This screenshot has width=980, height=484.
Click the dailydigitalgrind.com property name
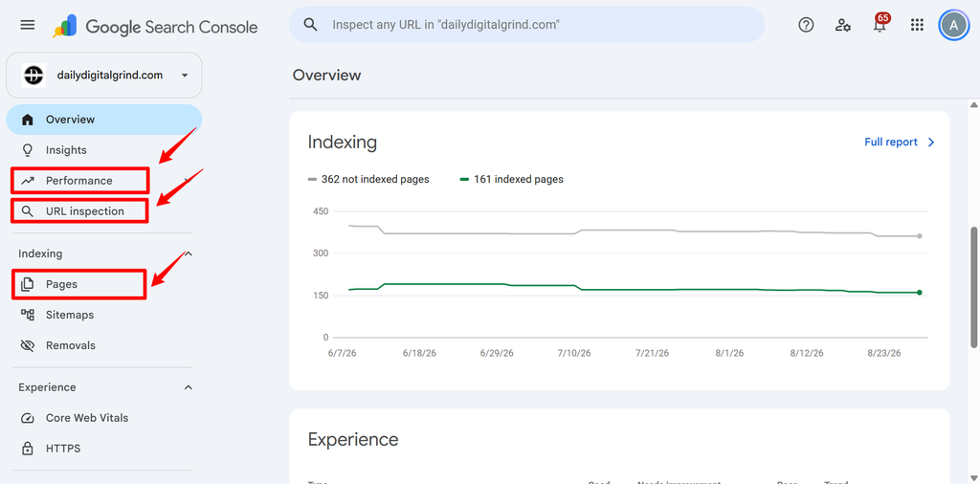110,75
